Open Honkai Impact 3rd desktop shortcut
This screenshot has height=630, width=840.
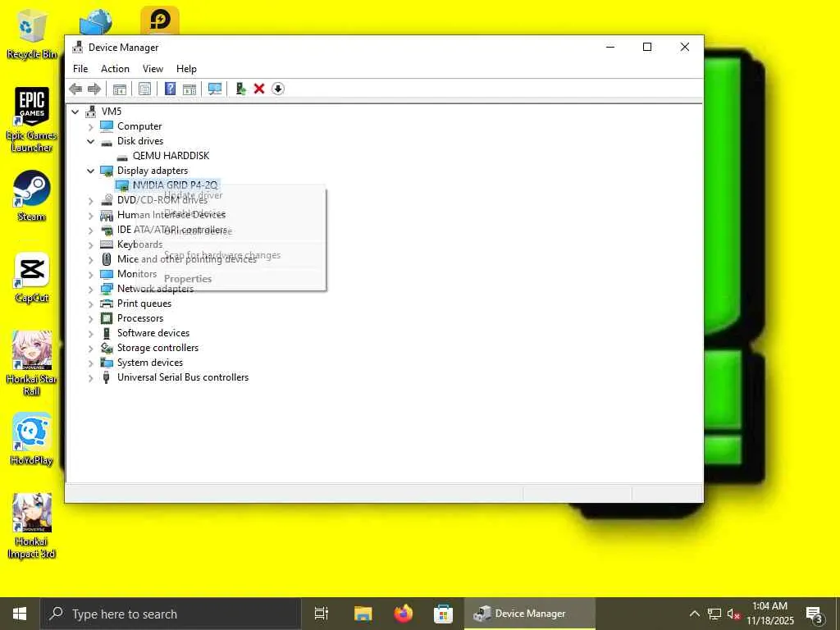32,526
